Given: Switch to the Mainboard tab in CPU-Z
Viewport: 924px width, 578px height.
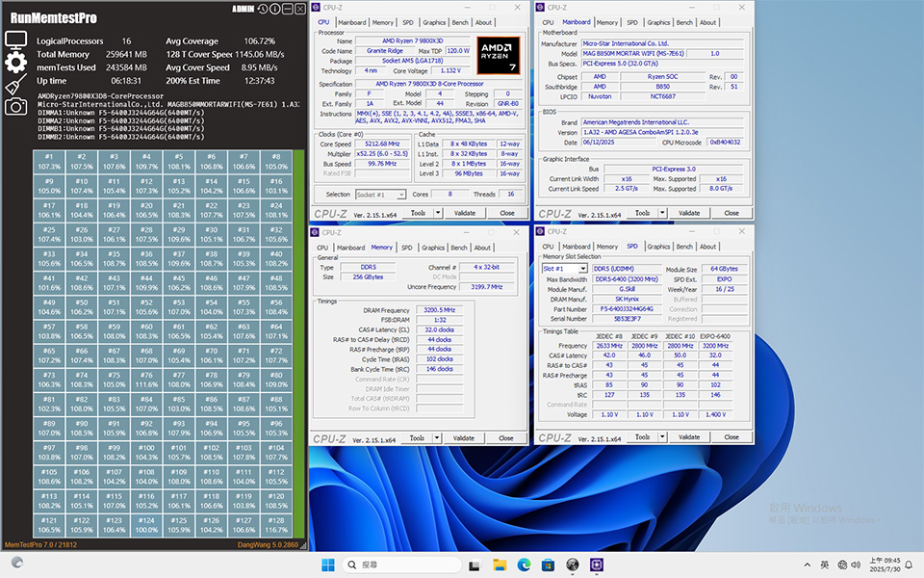Looking at the screenshot, I should point(350,21).
